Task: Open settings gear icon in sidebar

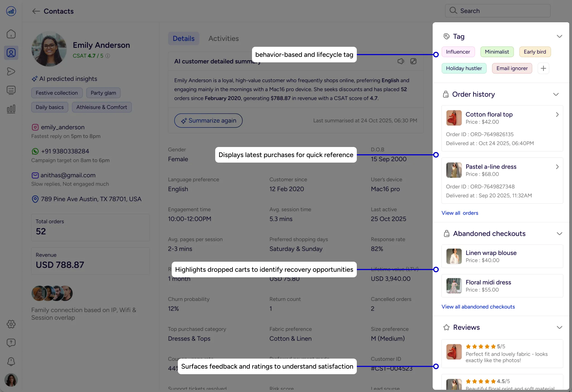Action: 11,324
